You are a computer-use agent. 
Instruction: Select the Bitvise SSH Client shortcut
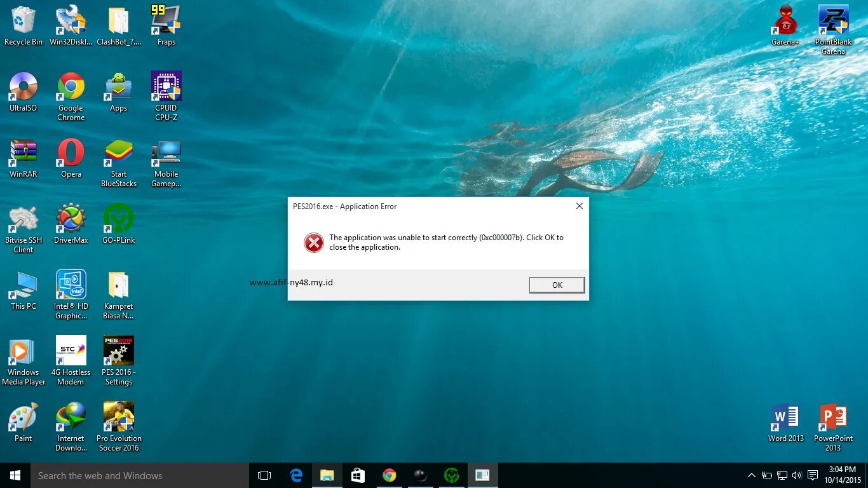tap(24, 229)
